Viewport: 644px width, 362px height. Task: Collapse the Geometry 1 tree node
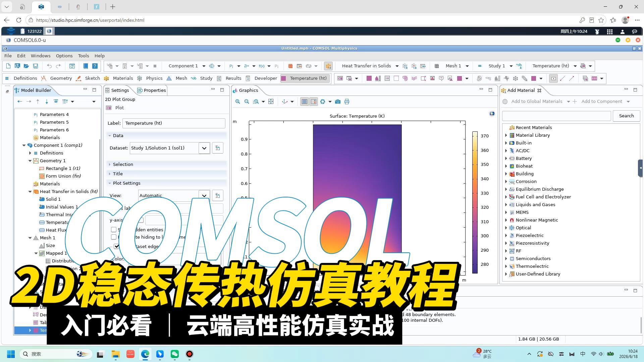tap(30, 161)
